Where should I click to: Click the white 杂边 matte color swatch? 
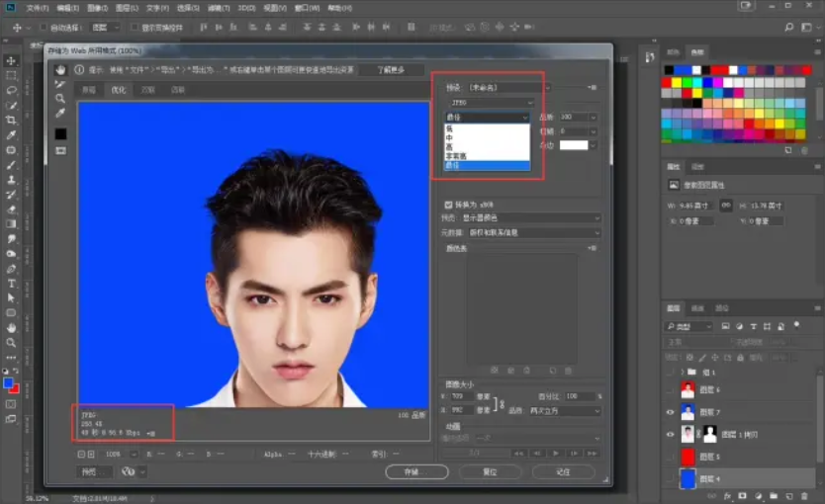coord(574,145)
